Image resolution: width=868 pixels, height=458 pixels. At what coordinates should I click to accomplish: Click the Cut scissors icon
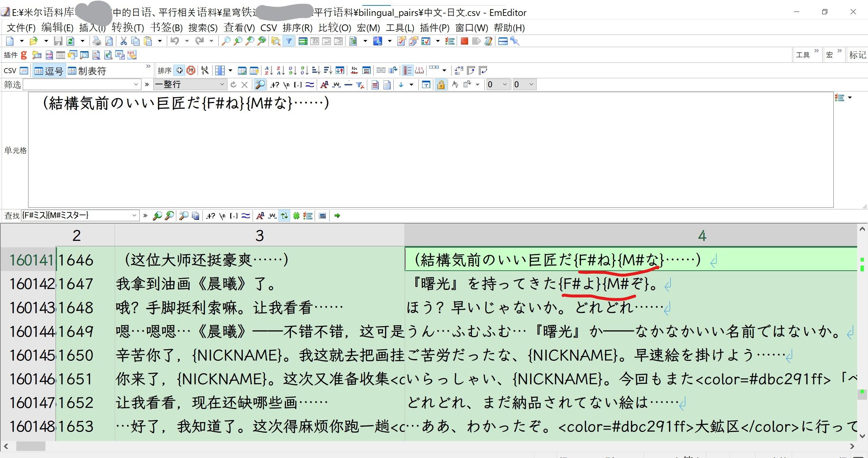click(x=124, y=41)
